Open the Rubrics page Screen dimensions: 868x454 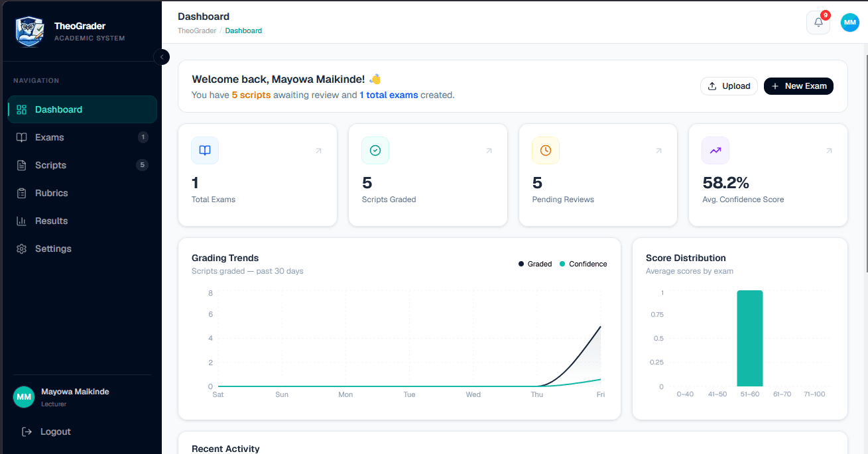click(x=82, y=193)
